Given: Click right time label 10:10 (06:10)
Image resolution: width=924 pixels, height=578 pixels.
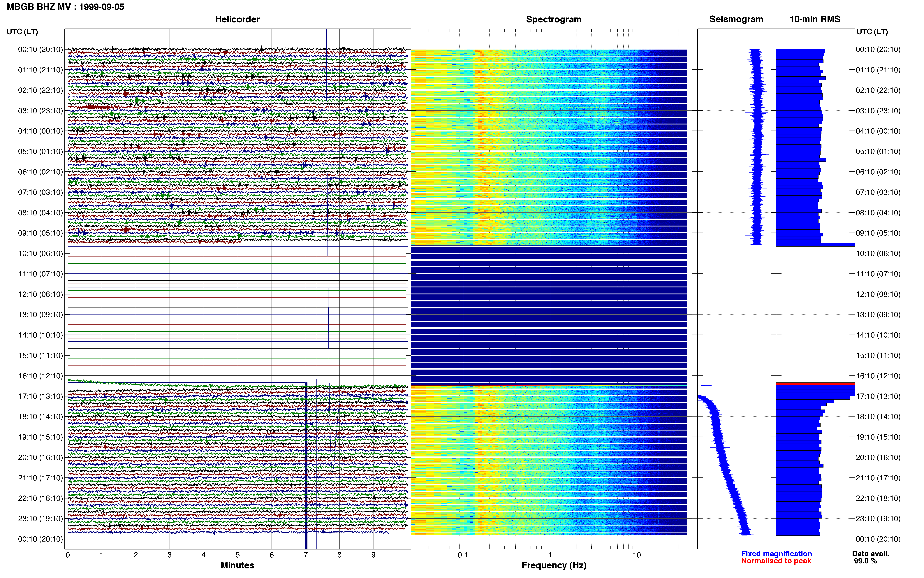Looking at the screenshot, I should pos(878,253).
